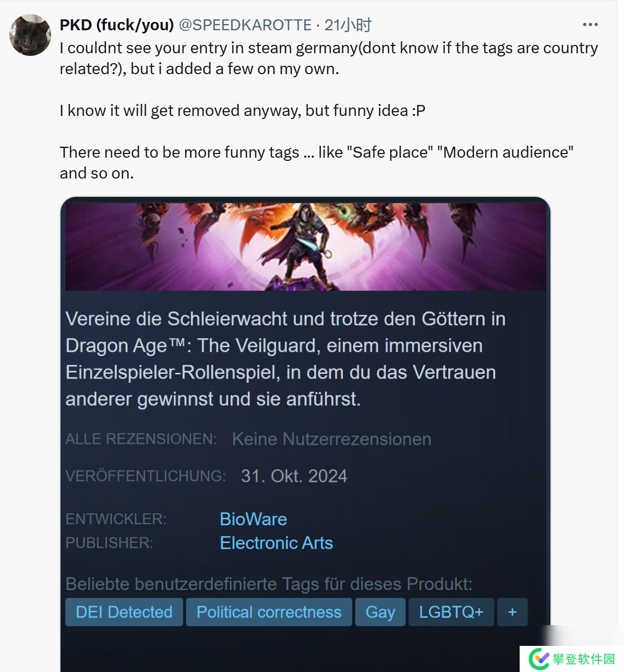
Task: Open the tweet's three-dot more options menu
Action: (x=590, y=25)
